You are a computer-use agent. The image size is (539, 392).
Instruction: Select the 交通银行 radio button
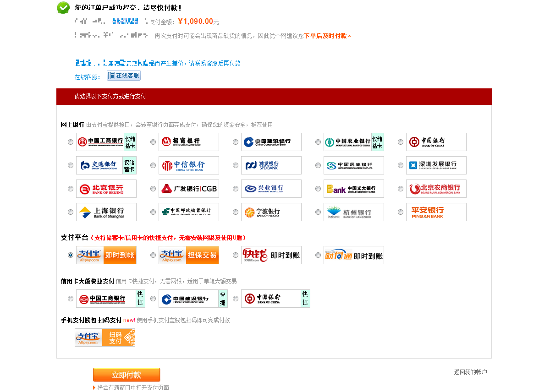coord(71,165)
